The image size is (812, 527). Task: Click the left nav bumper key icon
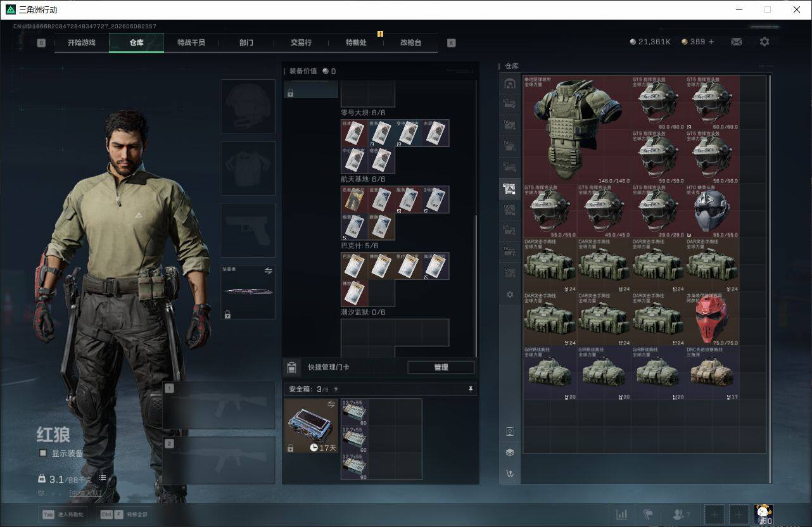coord(41,43)
